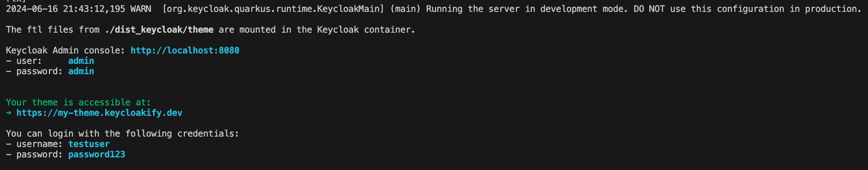
Task: Click the org.keycloak.quarkus.runtime.KeycloakMain logger name
Action: 273,9
